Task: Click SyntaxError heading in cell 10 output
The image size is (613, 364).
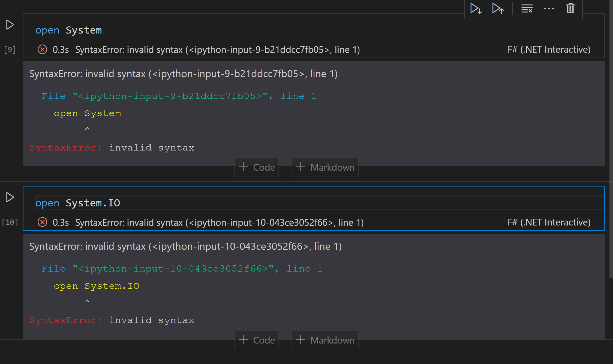Action: [x=185, y=246]
